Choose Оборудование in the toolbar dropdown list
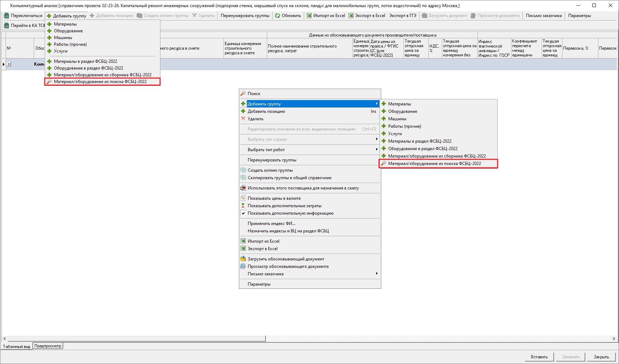The height and width of the screenshot is (364, 619). pos(103,31)
